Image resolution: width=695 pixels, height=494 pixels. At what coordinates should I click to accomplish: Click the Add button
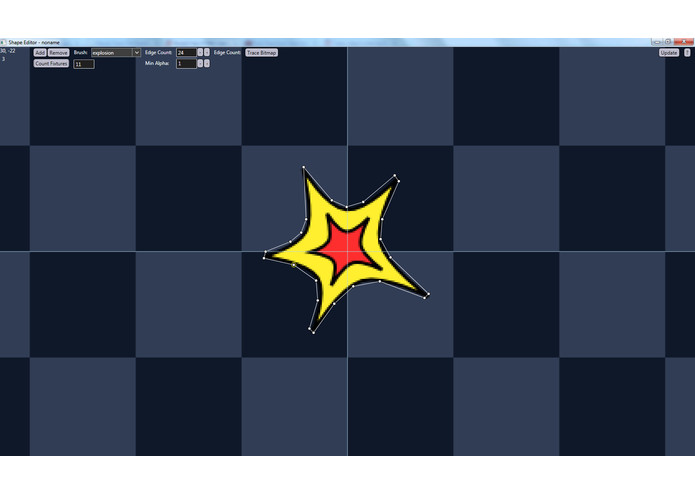click(40, 52)
